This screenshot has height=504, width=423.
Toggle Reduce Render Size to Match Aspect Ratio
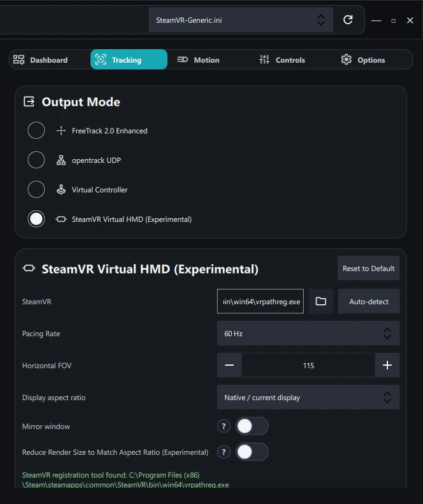point(252,452)
